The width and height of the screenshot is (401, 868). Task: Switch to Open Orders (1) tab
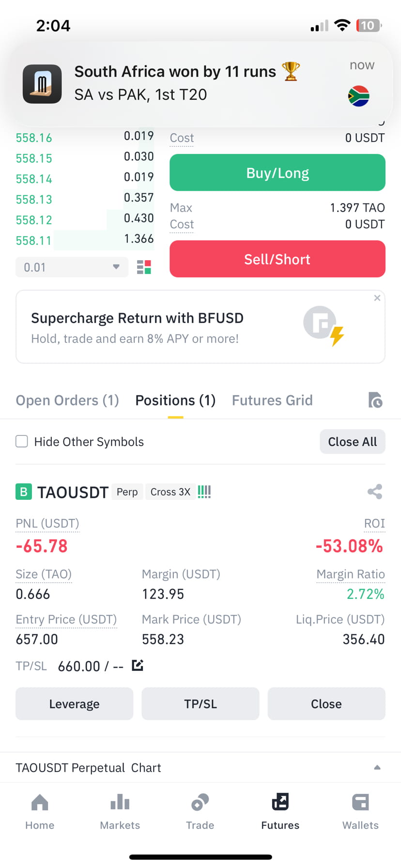coord(67,401)
